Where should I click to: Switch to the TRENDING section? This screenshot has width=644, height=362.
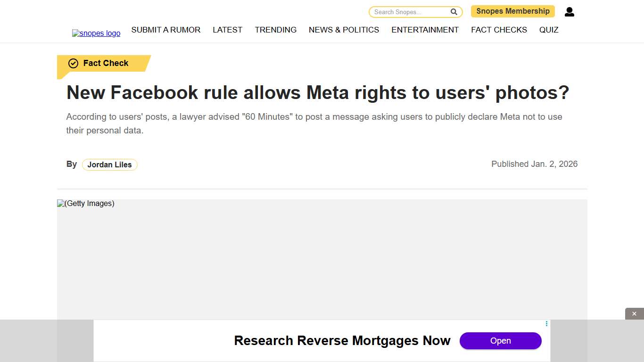click(x=275, y=30)
